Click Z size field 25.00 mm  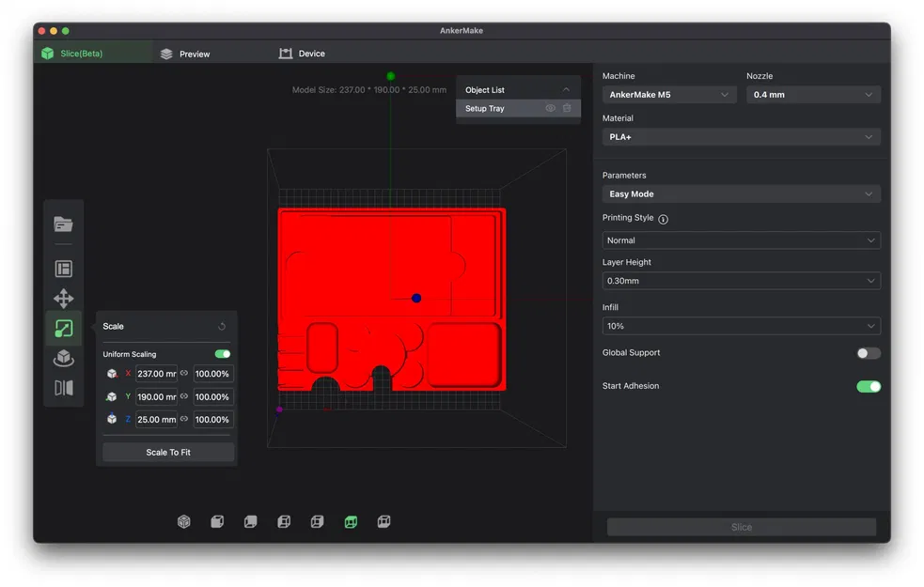coord(156,419)
